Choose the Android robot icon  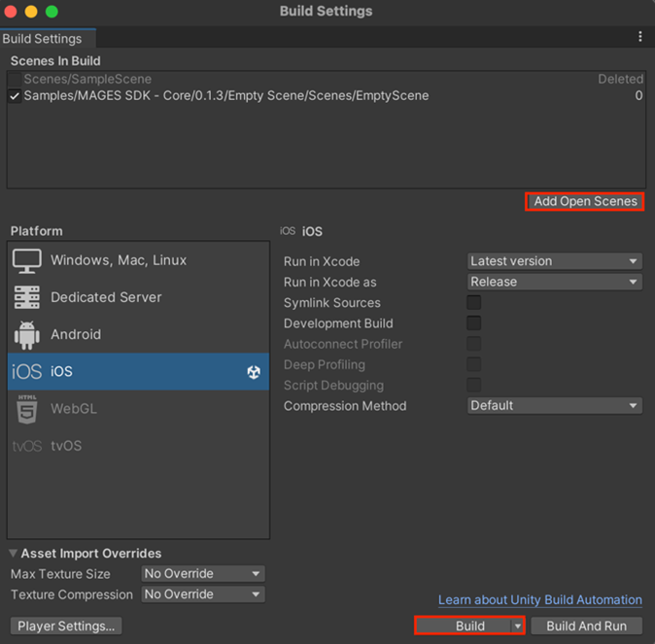point(27,334)
